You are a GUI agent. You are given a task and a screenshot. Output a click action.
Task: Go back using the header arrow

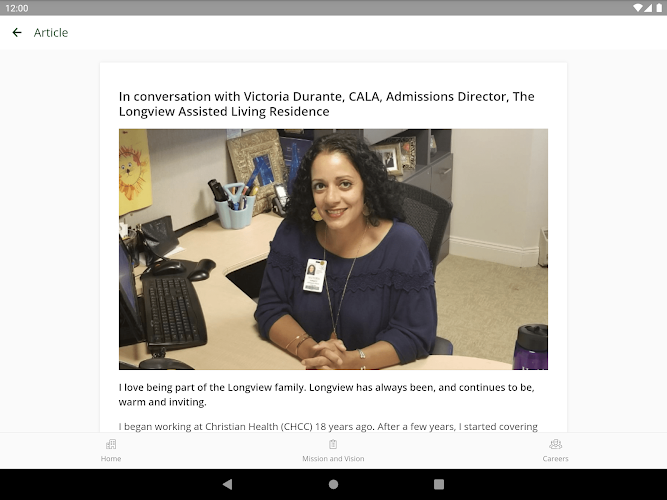pyautogui.click(x=17, y=32)
